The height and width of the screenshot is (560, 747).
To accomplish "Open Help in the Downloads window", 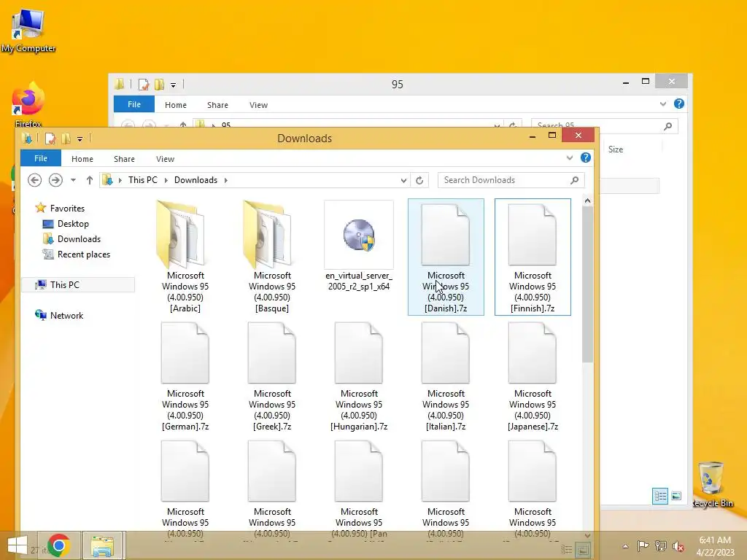I will click(586, 157).
